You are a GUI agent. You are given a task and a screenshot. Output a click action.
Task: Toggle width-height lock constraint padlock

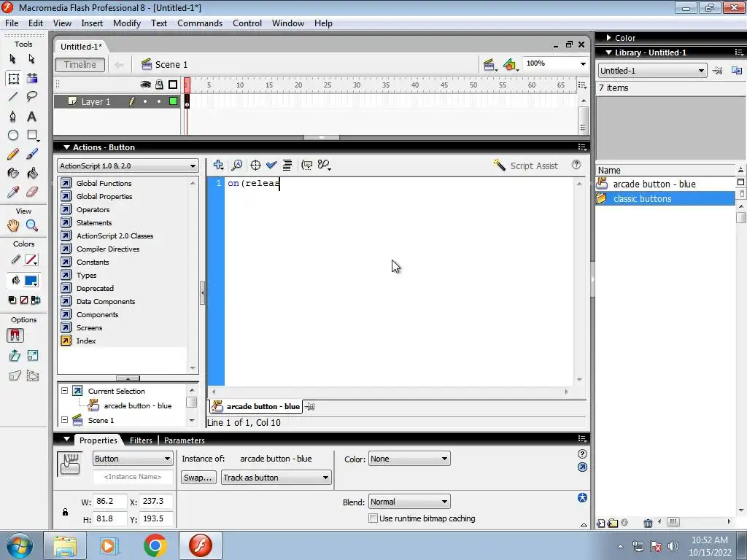tap(65, 512)
